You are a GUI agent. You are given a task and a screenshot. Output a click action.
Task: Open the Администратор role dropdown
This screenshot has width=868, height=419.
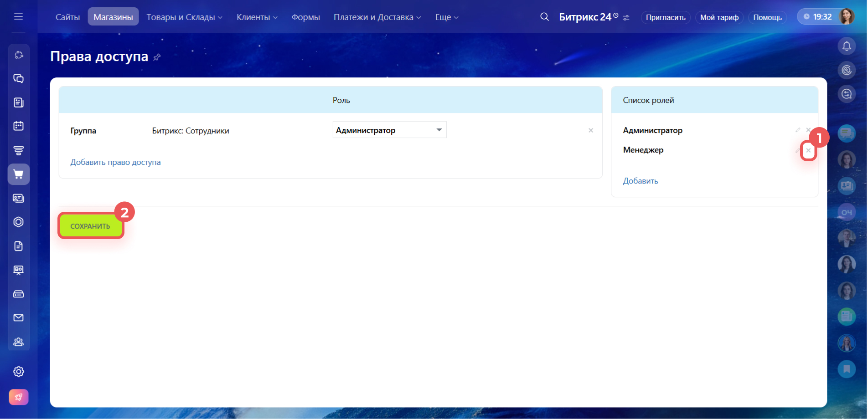[x=389, y=130]
